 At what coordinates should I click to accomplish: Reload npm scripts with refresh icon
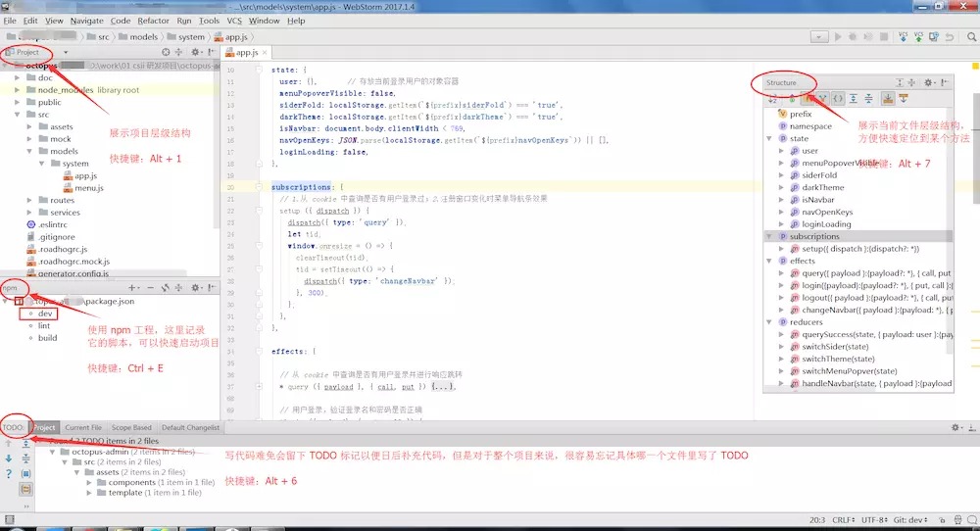point(166,287)
